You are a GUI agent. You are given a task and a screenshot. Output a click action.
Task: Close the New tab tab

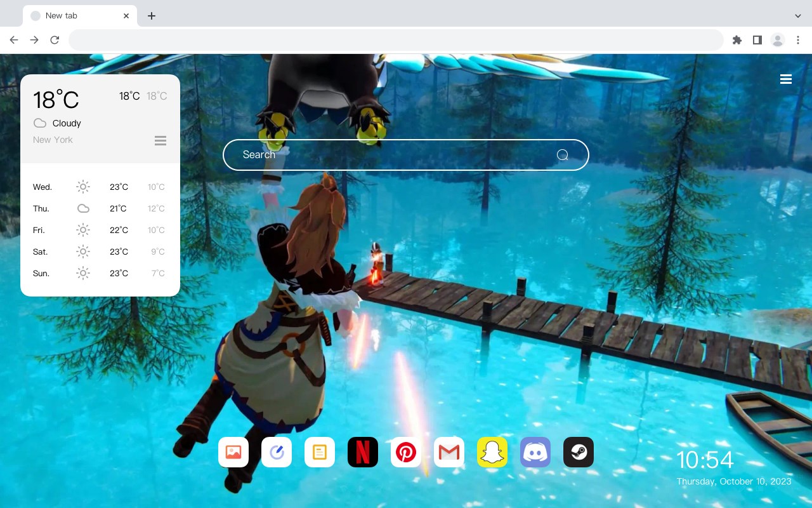pos(126,16)
